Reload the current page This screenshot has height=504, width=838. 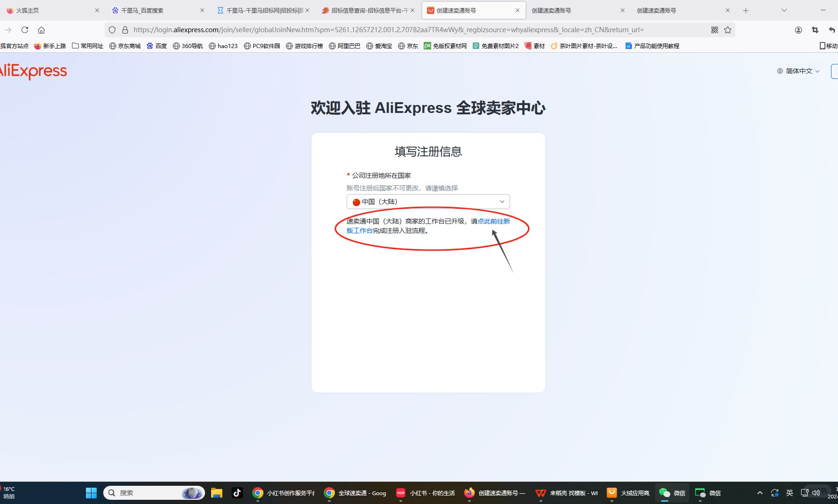(x=25, y=30)
